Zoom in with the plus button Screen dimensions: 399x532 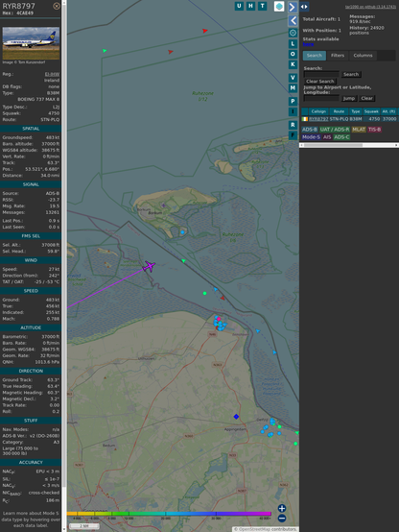click(282, 508)
